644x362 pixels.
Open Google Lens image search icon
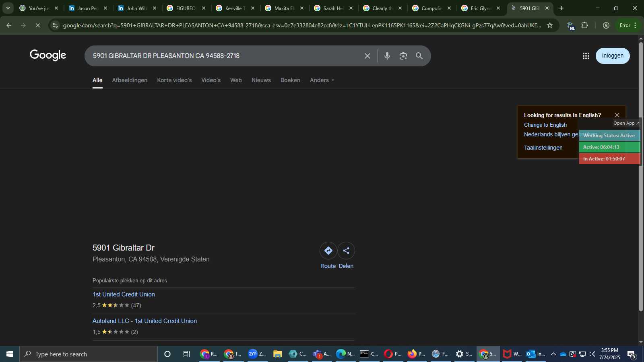point(403,56)
